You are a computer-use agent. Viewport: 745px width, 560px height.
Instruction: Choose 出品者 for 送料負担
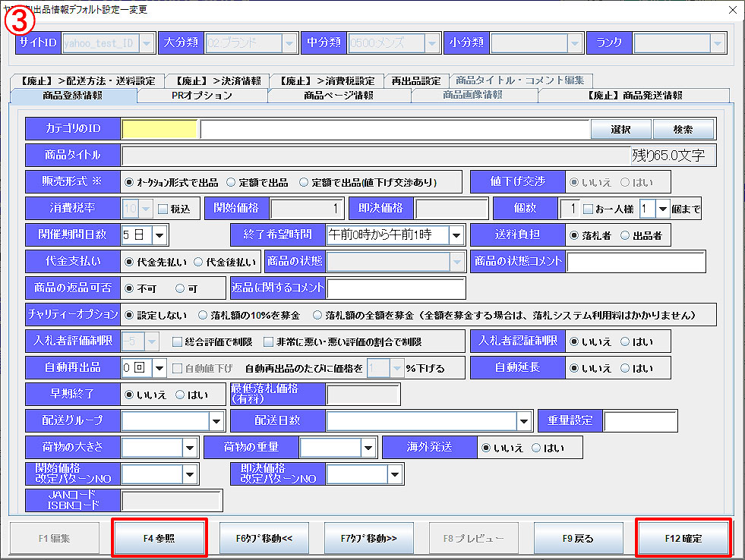coord(625,235)
